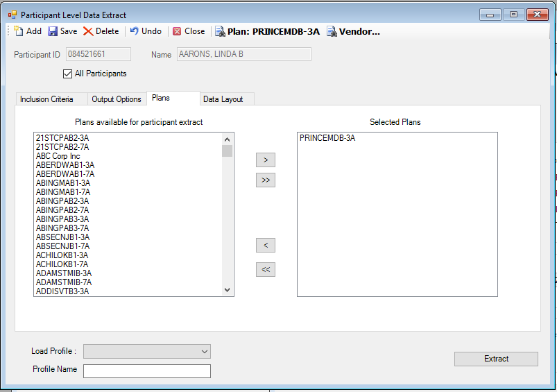Click the Undo arrow icon
This screenshot has width=557, height=392.
[135, 31]
